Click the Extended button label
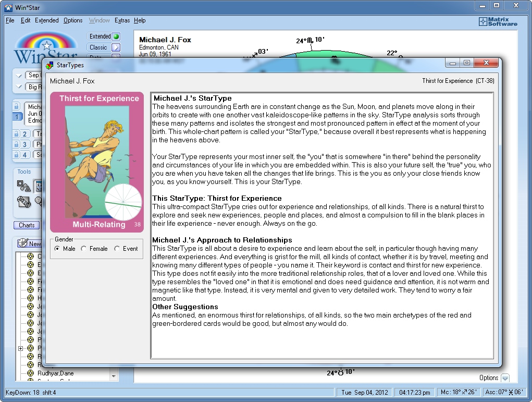The width and height of the screenshot is (532, 402). (x=100, y=36)
